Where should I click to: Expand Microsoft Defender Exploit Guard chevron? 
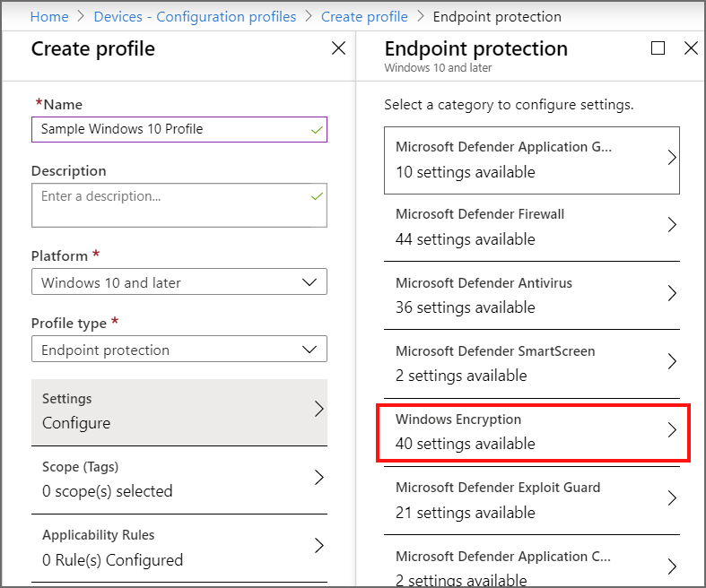[x=672, y=498]
